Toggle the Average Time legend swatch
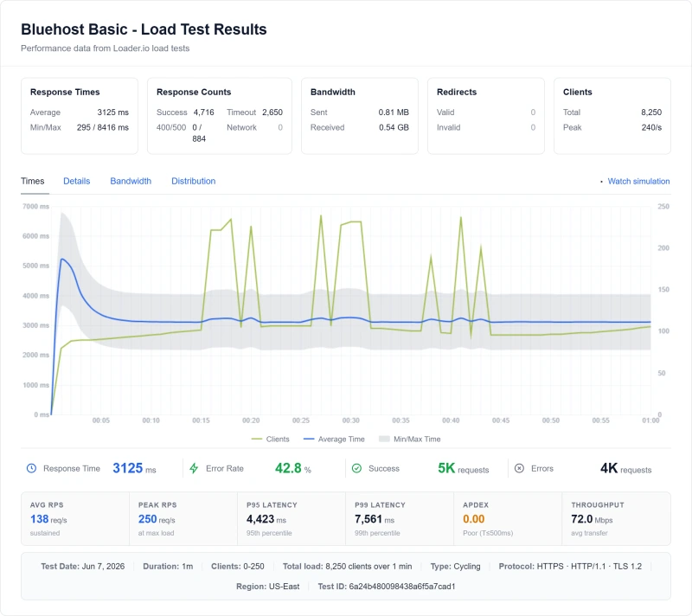The height and width of the screenshot is (616, 692). [x=309, y=439]
